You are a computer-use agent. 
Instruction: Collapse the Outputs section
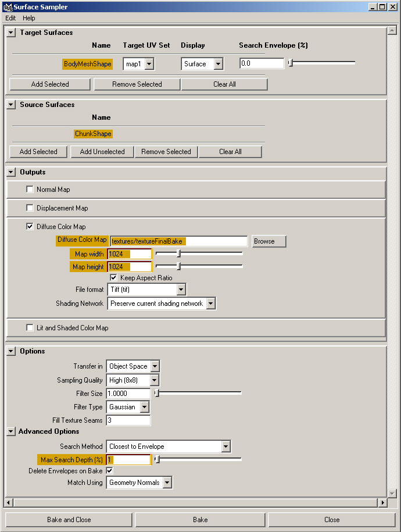(11, 172)
